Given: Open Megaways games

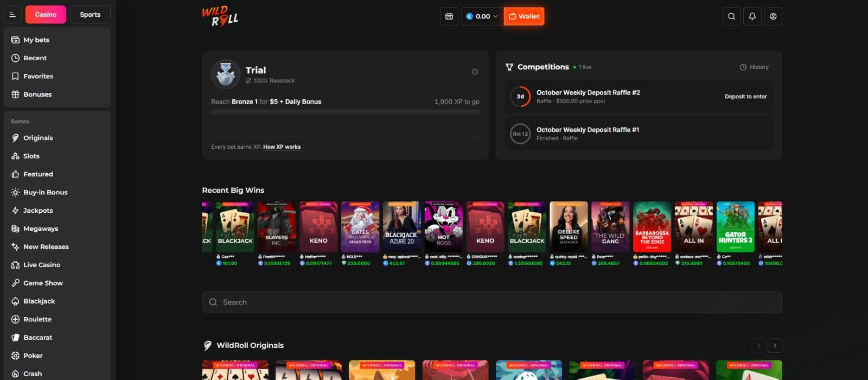Looking at the screenshot, I should tap(57, 229).
